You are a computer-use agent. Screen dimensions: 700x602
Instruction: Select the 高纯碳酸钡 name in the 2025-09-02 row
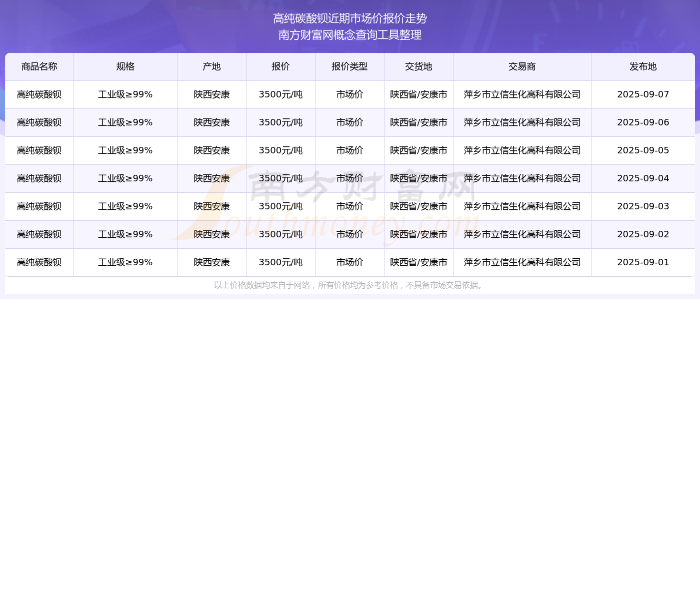[39, 235]
